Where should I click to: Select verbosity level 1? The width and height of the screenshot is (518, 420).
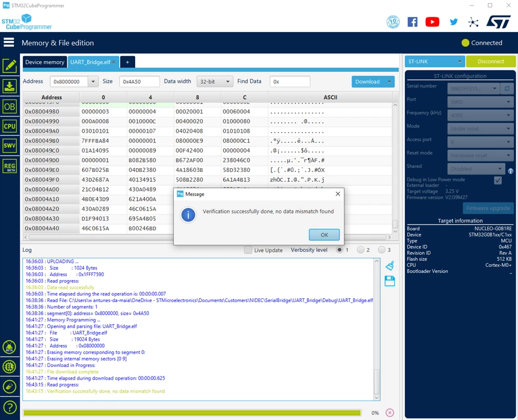tap(339, 250)
